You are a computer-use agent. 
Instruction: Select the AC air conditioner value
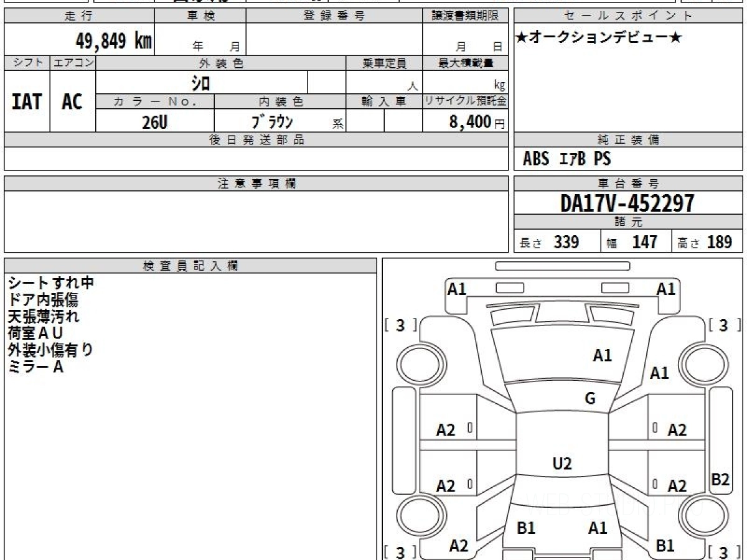(72, 101)
